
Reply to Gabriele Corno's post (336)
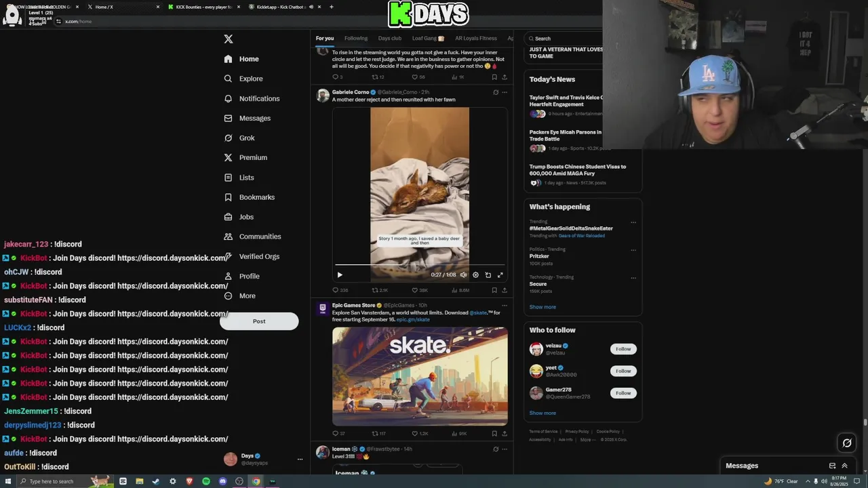pos(340,290)
